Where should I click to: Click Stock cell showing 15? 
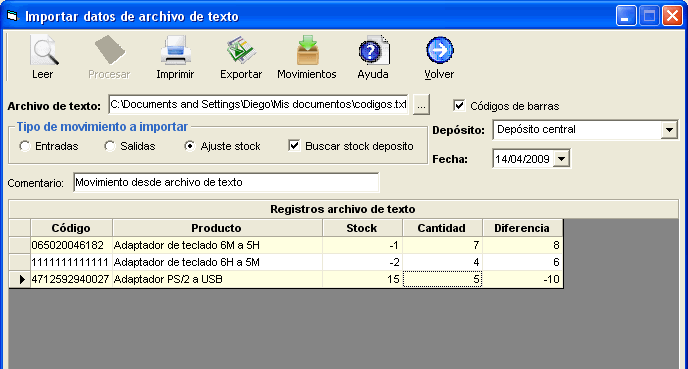pos(362,279)
